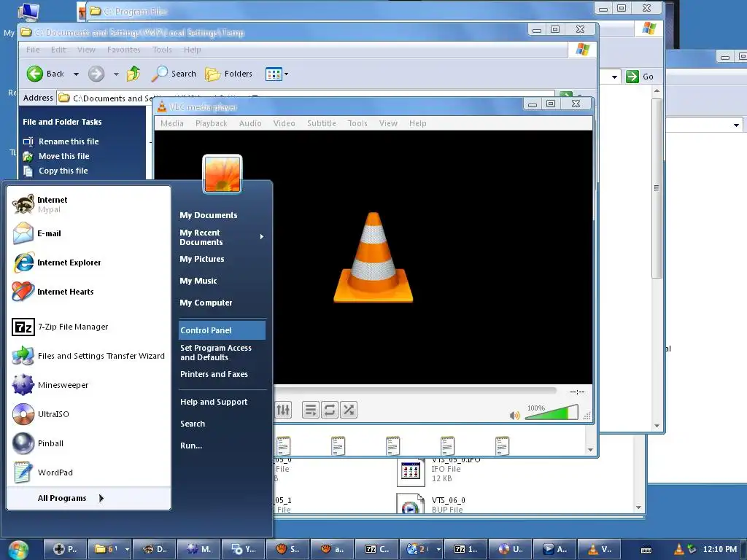The width and height of the screenshot is (747, 560).
Task: Open address dropdown in Program Files window
Action: (614, 77)
